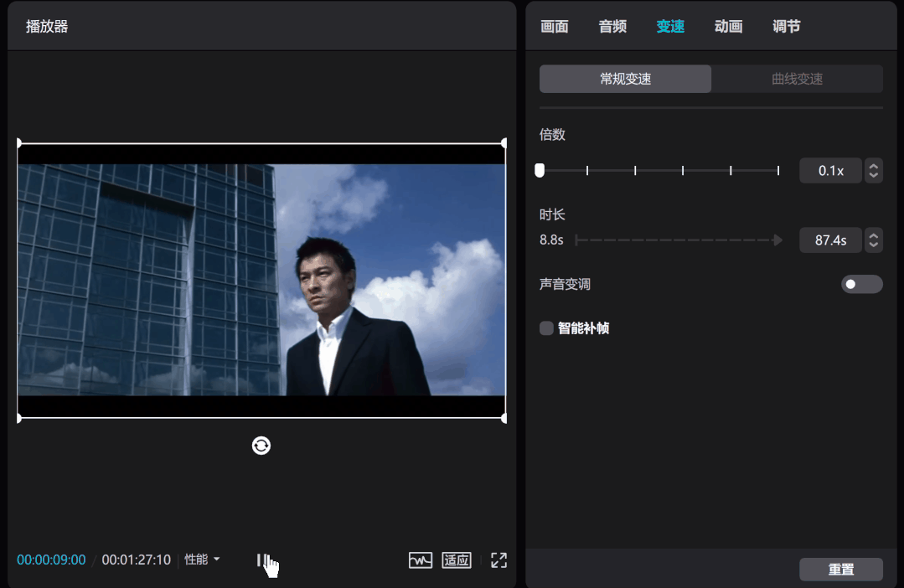Click the bottom-left resize handle of the video
The image size is (904, 588).
19,419
